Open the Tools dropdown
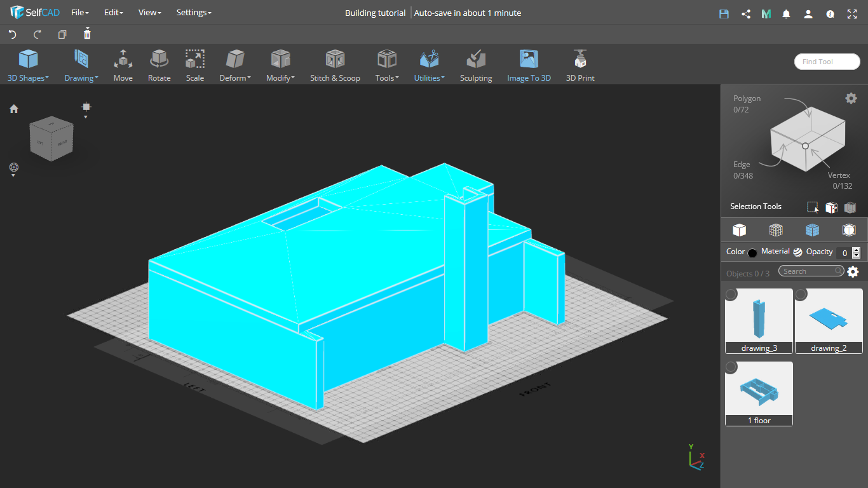868x488 pixels. pos(387,66)
